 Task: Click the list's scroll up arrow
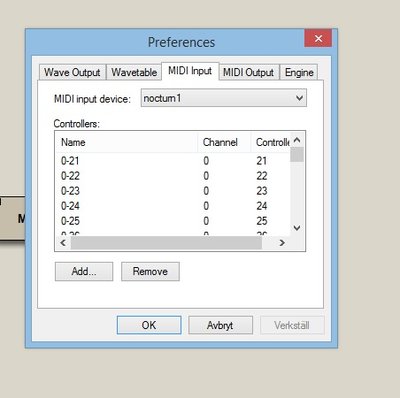(x=297, y=140)
